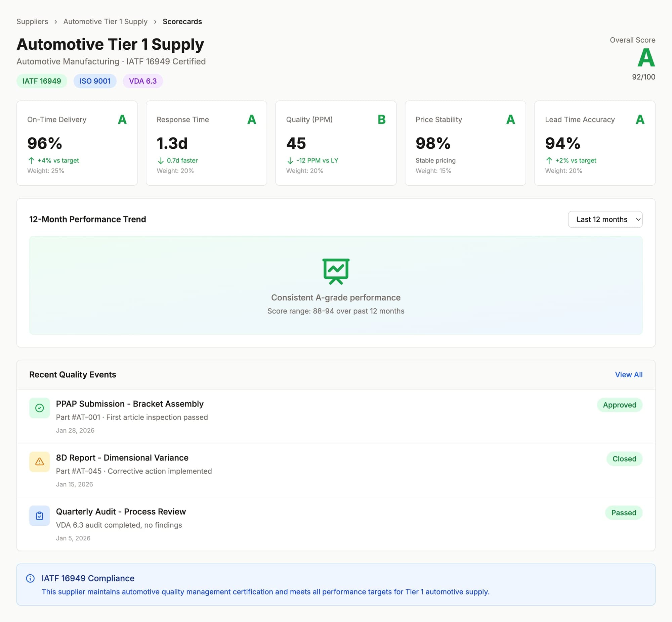The image size is (672, 622).
Task: Toggle the Approved status pill on PPAP Submission
Action: pos(620,405)
